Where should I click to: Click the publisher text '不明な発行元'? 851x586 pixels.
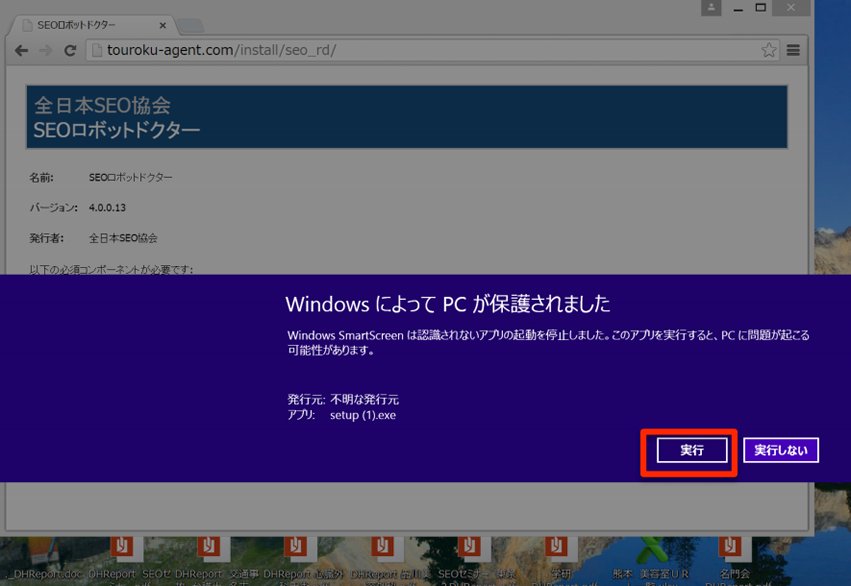click(364, 400)
